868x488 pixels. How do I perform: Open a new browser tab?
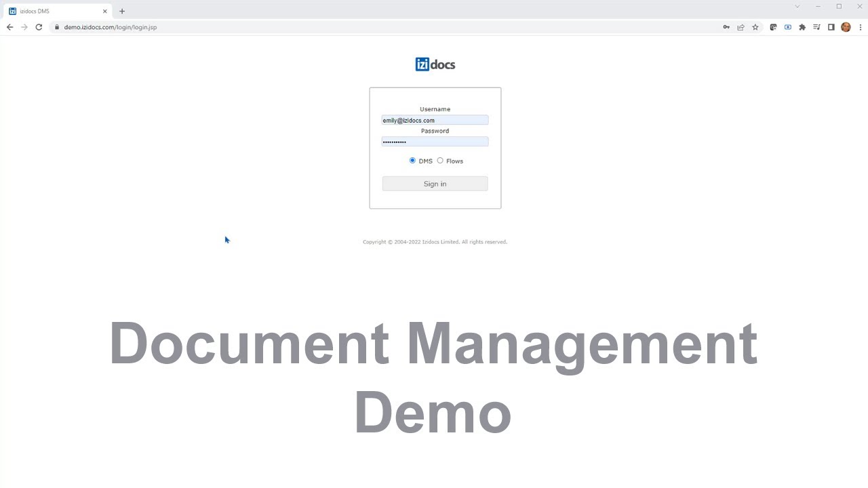pyautogui.click(x=122, y=11)
